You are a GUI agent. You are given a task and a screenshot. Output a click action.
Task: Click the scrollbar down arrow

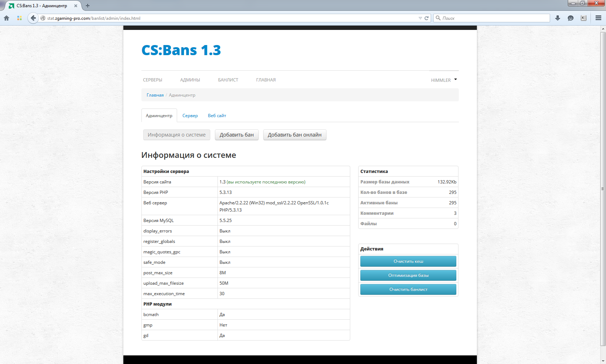[x=603, y=361]
